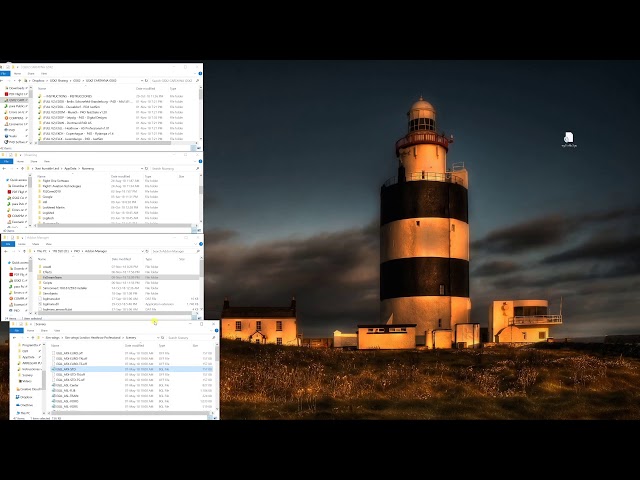
Task: Click horizontal scrollbar in top Dropbox window
Action: click(x=104, y=143)
